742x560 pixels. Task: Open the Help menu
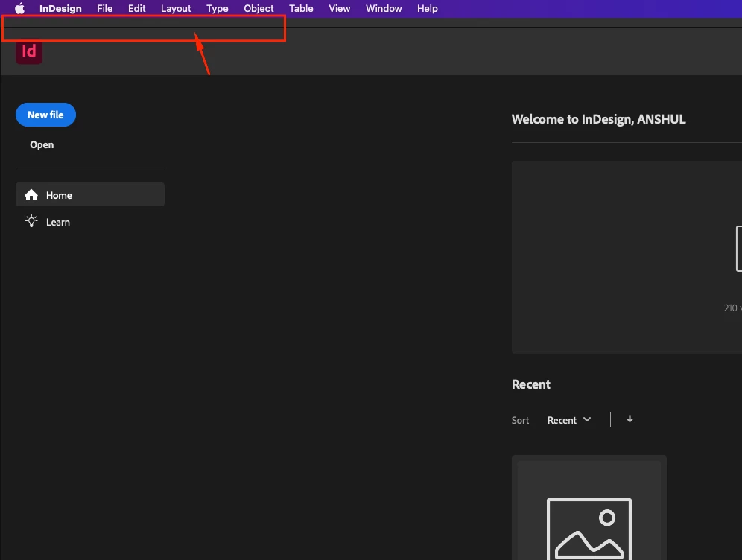click(x=428, y=8)
